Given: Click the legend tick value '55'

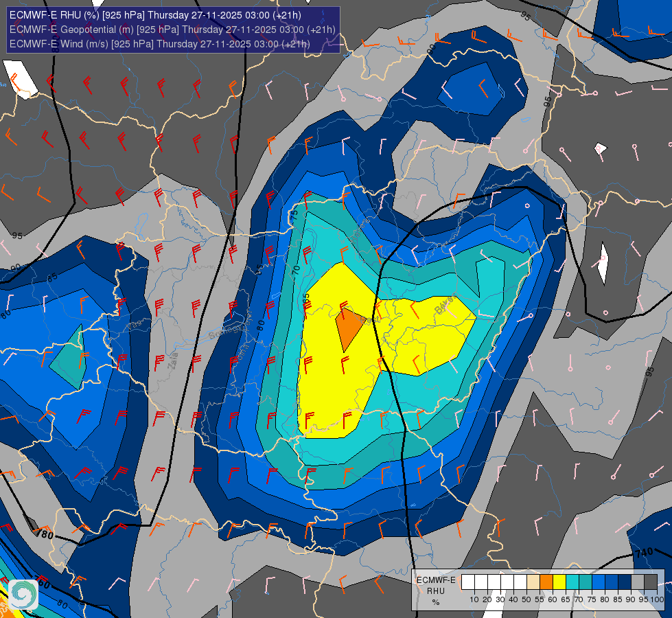Looking at the screenshot, I should pyautogui.click(x=540, y=599).
